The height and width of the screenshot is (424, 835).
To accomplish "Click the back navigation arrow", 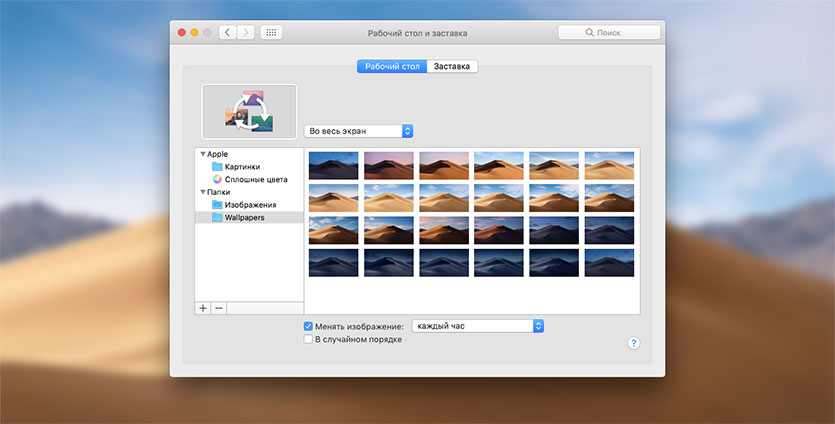I will (228, 33).
